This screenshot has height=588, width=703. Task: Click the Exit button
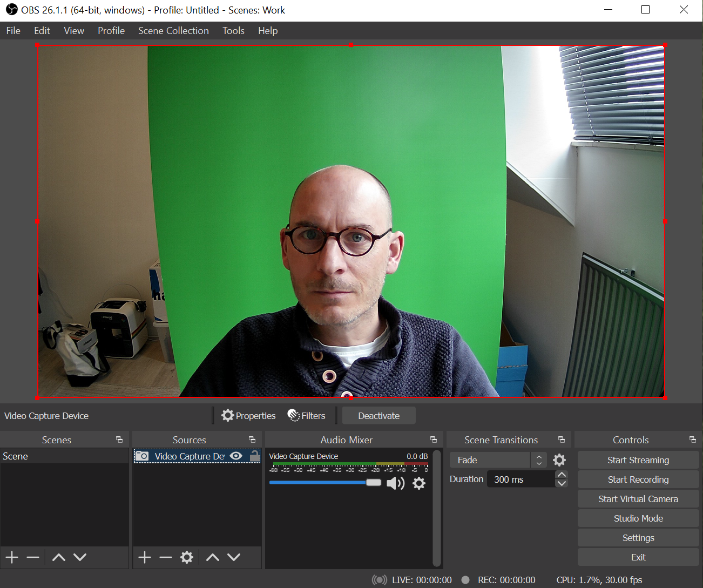[x=638, y=557]
